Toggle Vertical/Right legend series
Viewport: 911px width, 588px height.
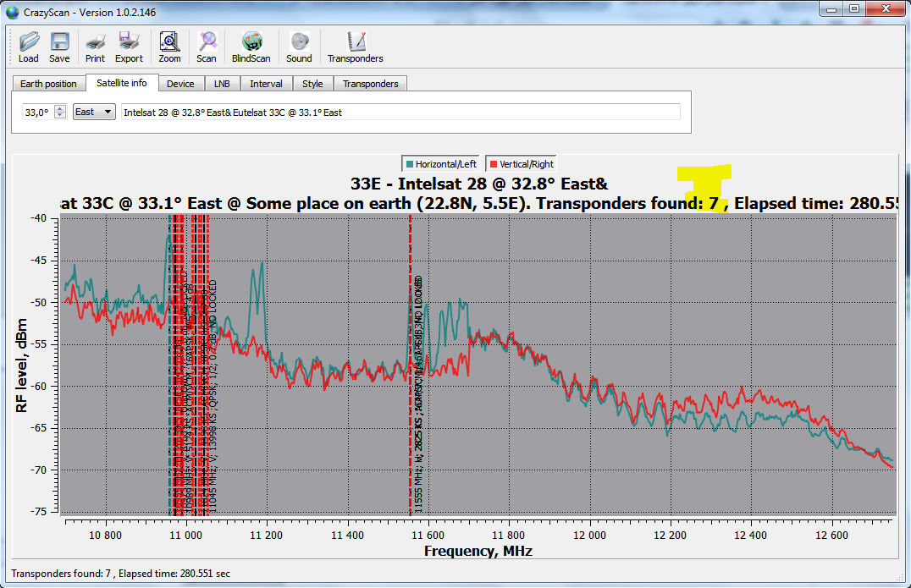tap(522, 164)
